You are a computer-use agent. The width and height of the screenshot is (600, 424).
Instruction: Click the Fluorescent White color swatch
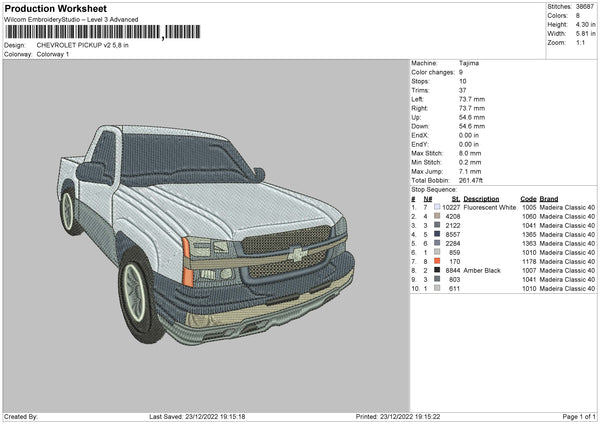click(437, 207)
